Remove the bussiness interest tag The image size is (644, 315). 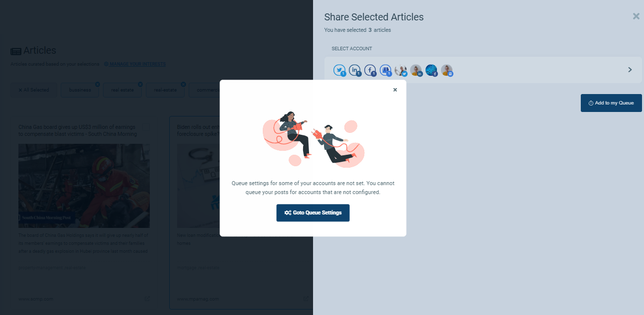[98, 84]
